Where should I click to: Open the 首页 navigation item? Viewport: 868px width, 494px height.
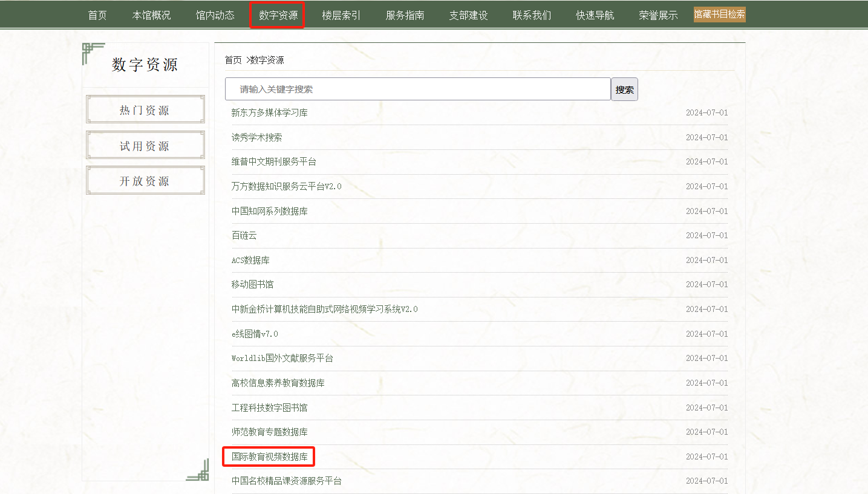point(97,15)
